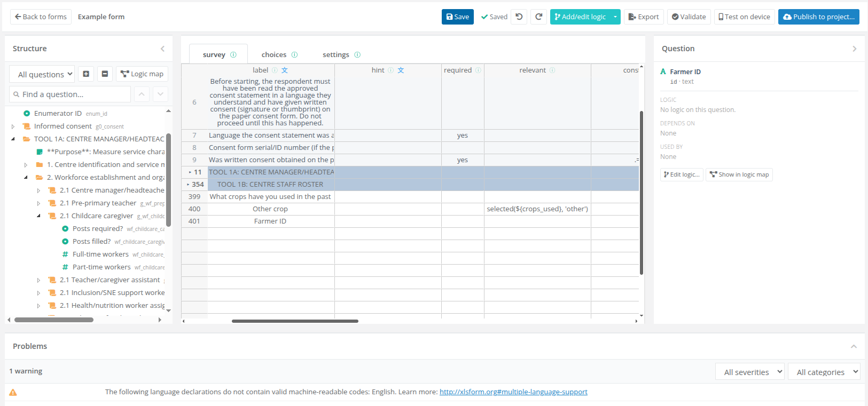Switch to the choices tab
Viewport: 868px width, 406px height.
(274, 54)
